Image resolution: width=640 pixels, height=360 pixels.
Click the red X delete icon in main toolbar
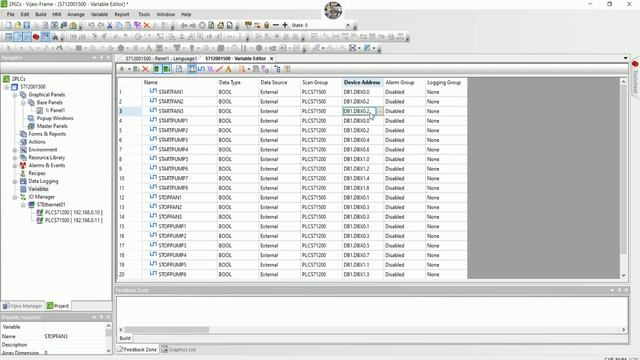pyautogui.click(x=147, y=25)
